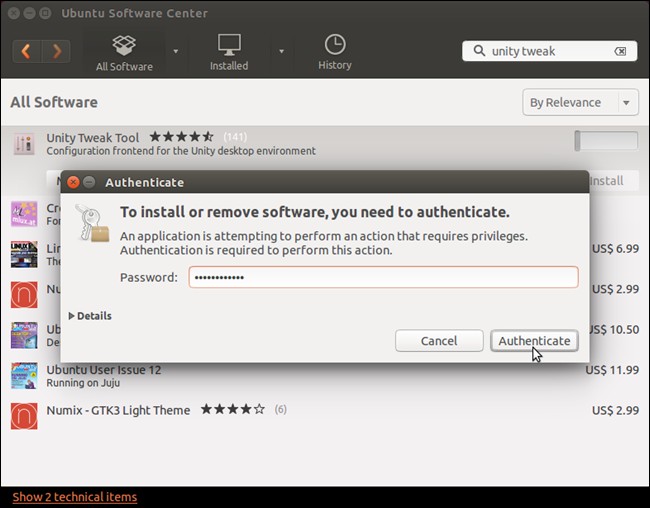Click the mixx.at pink app icon
650x508 pixels.
tap(24, 214)
